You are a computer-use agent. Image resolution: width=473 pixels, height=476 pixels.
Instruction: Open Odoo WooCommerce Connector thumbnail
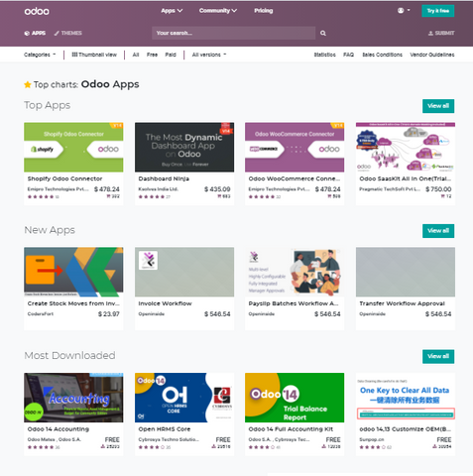pyautogui.click(x=295, y=147)
